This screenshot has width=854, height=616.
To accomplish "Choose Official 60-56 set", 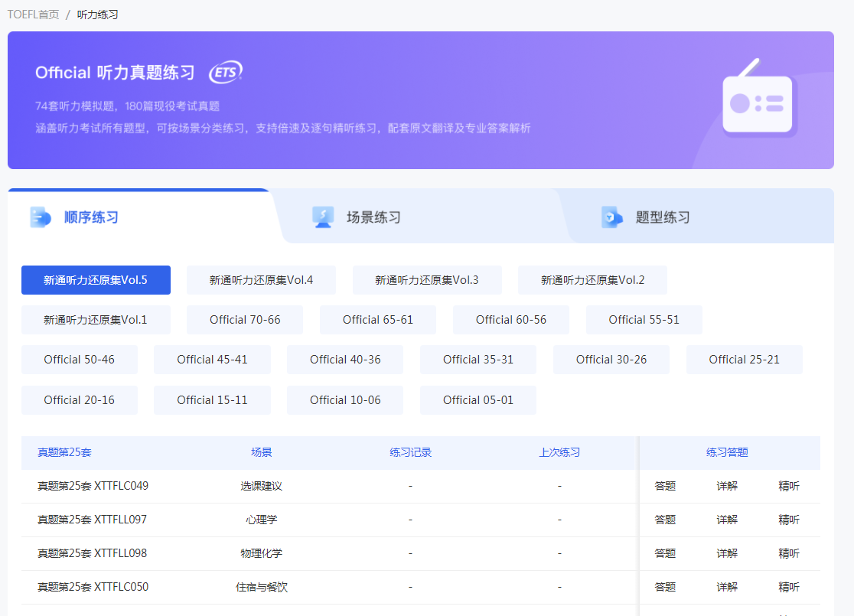I will [511, 320].
